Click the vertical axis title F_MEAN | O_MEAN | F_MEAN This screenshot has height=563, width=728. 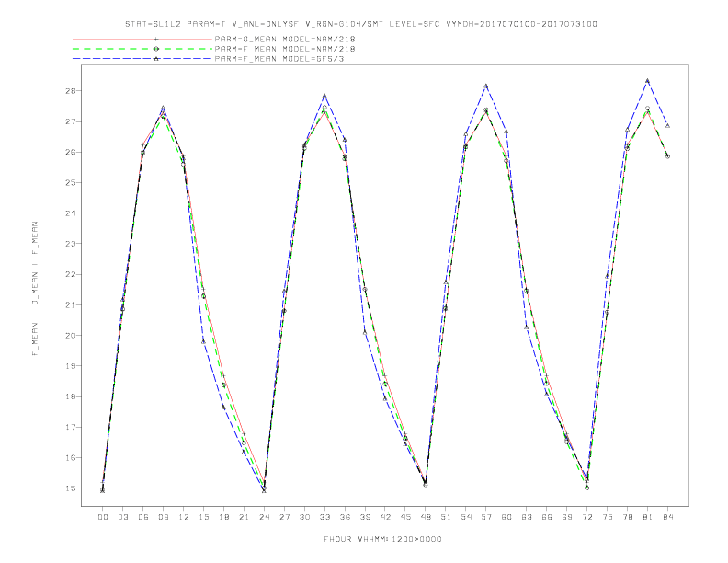(35, 289)
